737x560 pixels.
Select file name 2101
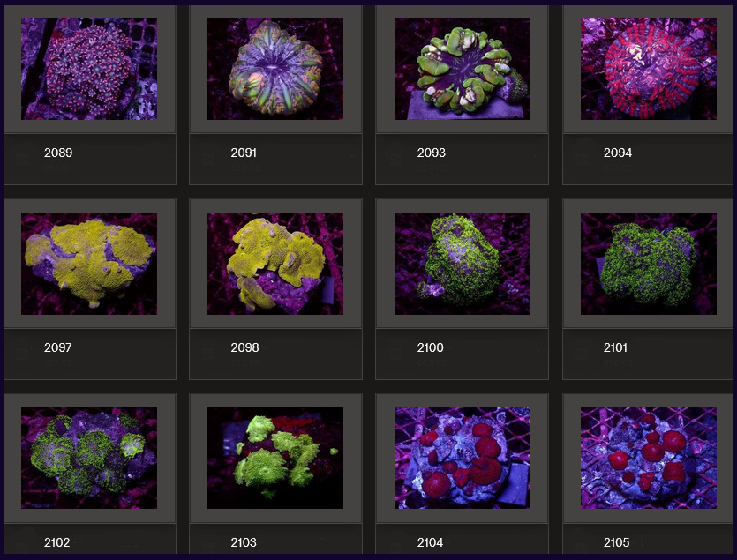pos(615,347)
